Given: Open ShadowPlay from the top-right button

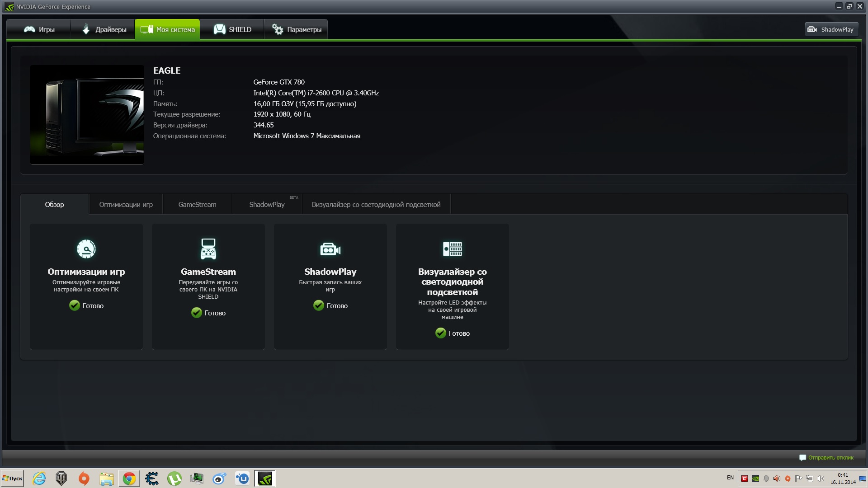Looking at the screenshot, I should (x=831, y=29).
